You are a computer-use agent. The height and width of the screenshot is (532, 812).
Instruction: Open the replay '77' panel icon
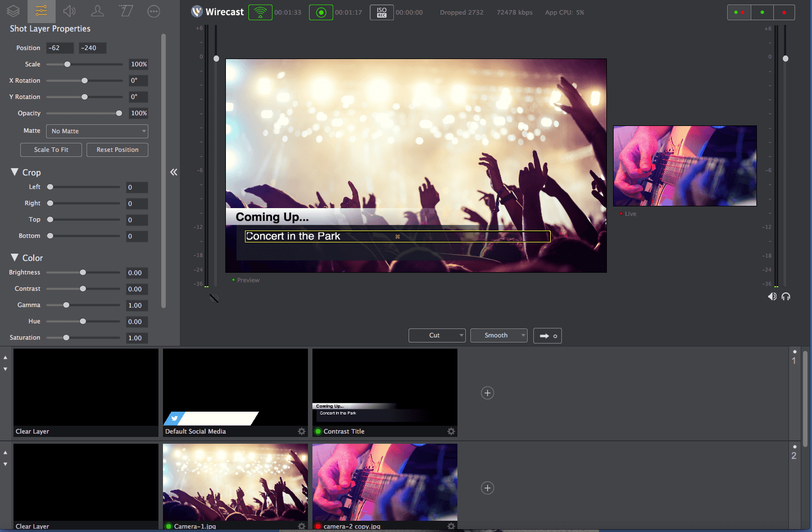point(125,11)
